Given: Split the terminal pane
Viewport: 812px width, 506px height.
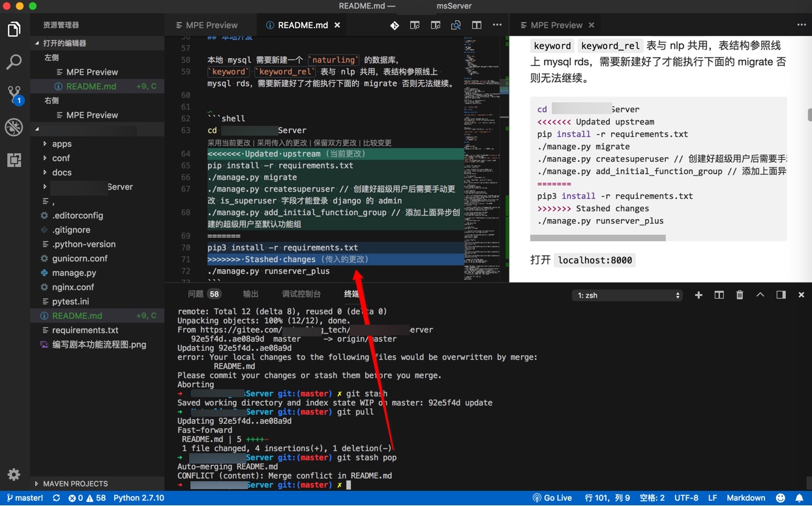Looking at the screenshot, I should point(719,295).
